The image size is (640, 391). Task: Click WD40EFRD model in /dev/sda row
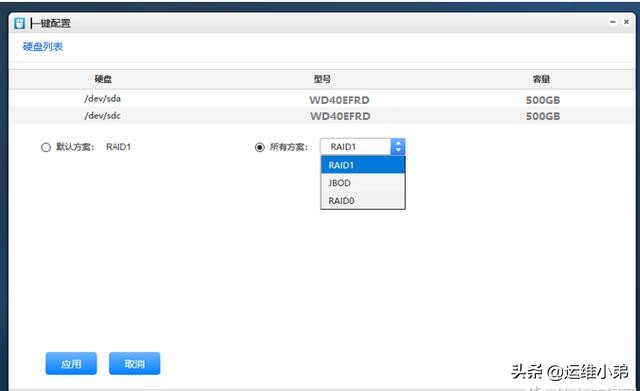[339, 100]
